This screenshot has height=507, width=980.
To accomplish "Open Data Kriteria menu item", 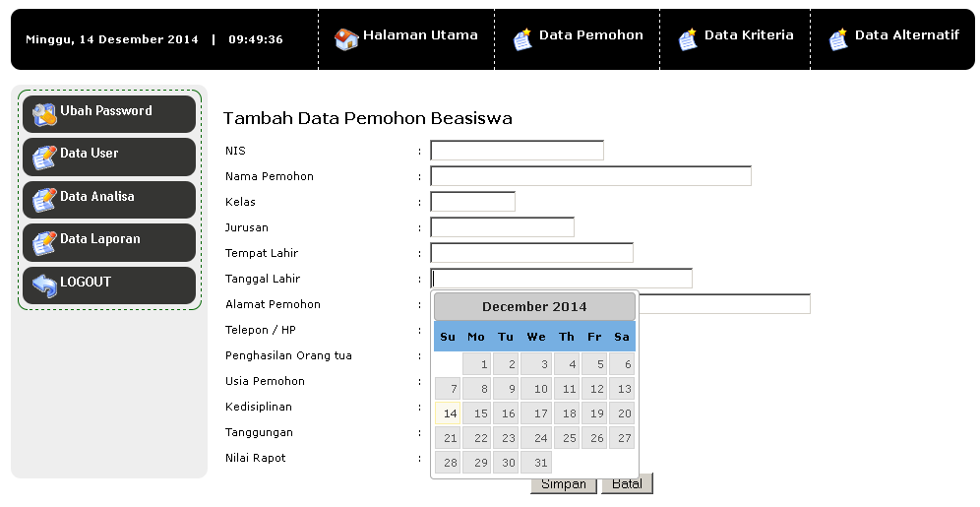I will (x=735, y=38).
